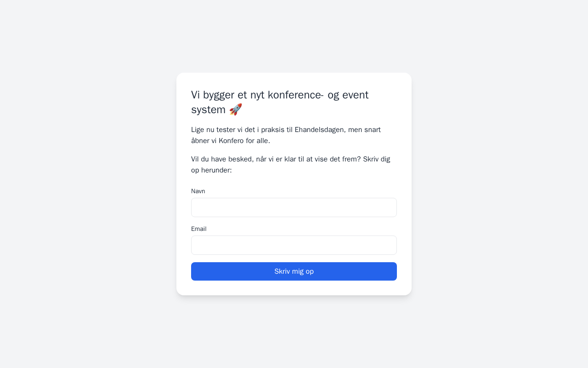Screen dimensions: 588x368
Task: Click the word "system" in the heading
Action: pos(209,109)
